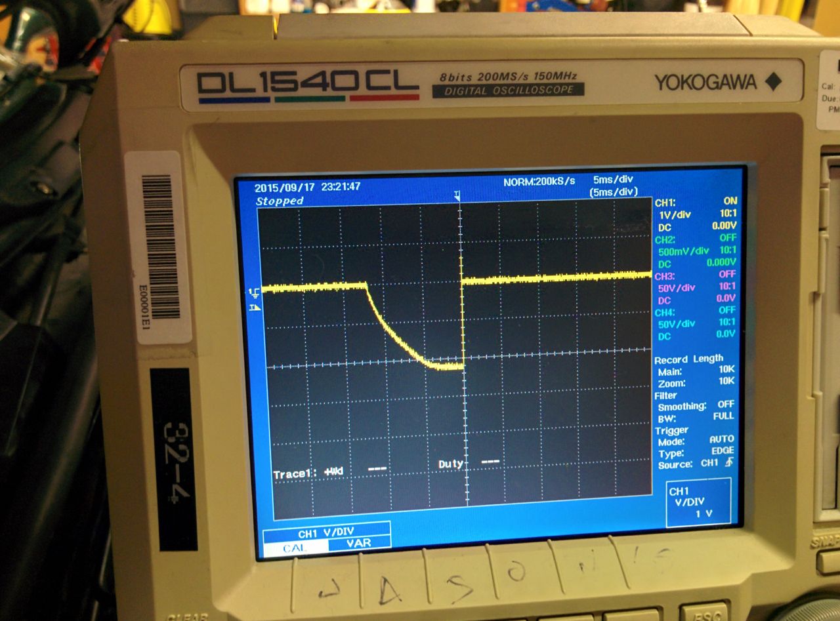Toggle the CH4 OFF state

tap(726, 310)
